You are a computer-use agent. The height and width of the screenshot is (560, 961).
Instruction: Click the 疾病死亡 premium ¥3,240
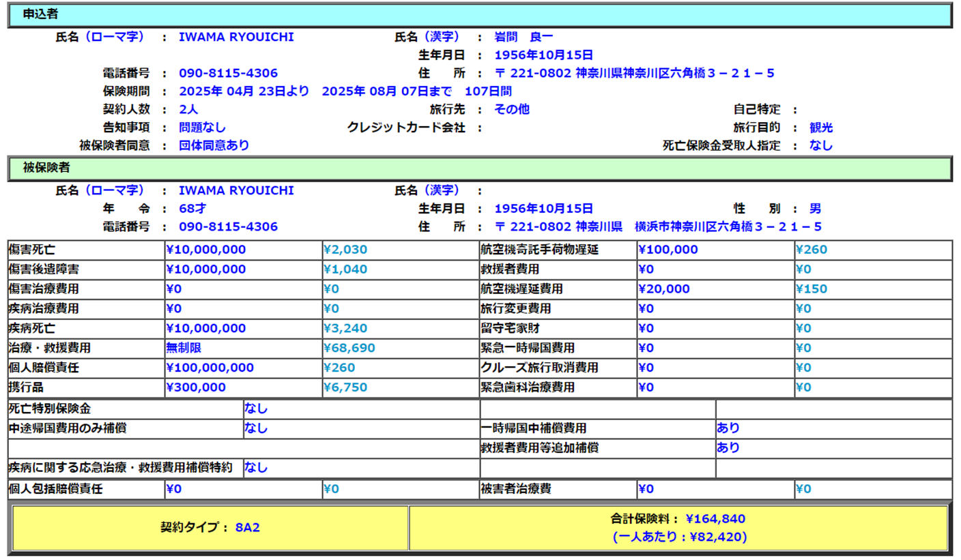345,328
